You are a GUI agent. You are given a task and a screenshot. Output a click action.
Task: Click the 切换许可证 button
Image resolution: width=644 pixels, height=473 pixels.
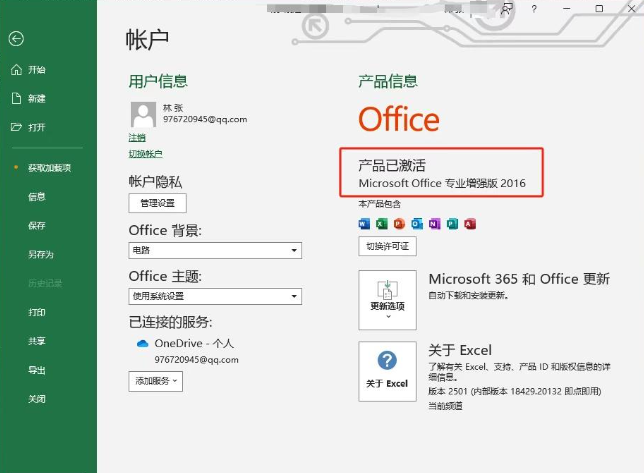[387, 246]
